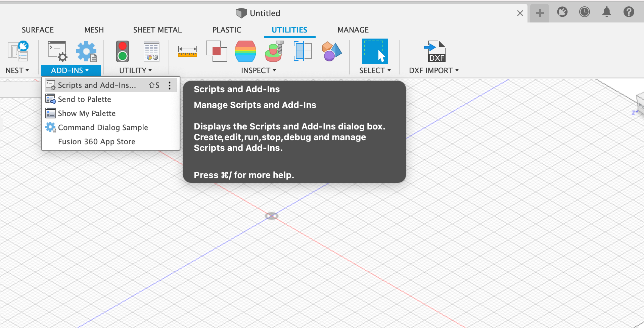Click the traffic-light Utility icon
The width and height of the screenshot is (644, 328).
pos(122,51)
